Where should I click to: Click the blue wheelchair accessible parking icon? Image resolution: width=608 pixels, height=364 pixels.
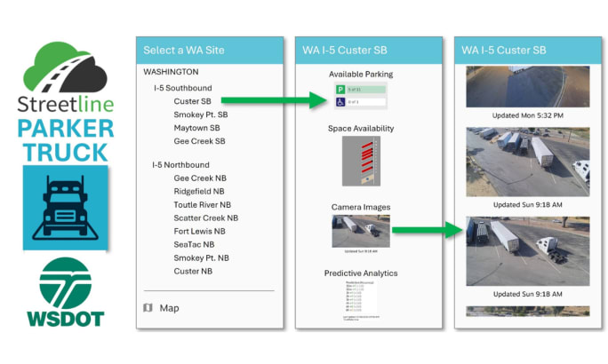pyautogui.click(x=340, y=102)
